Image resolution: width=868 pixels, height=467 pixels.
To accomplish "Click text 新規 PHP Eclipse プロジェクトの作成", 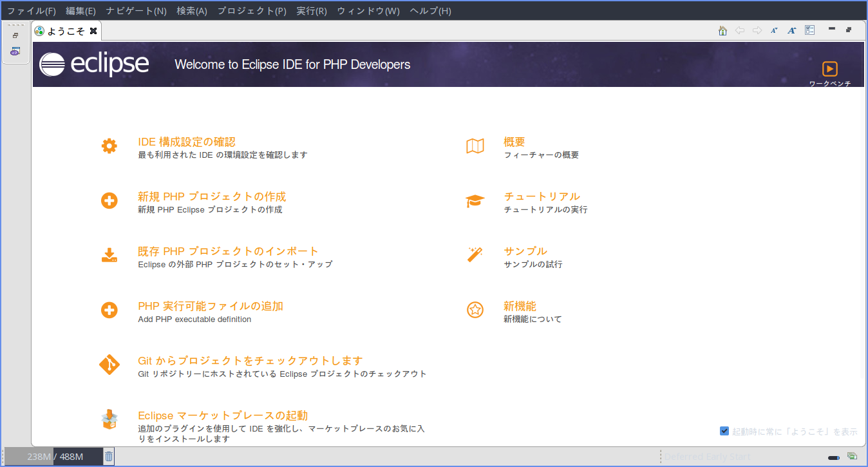I will (210, 210).
